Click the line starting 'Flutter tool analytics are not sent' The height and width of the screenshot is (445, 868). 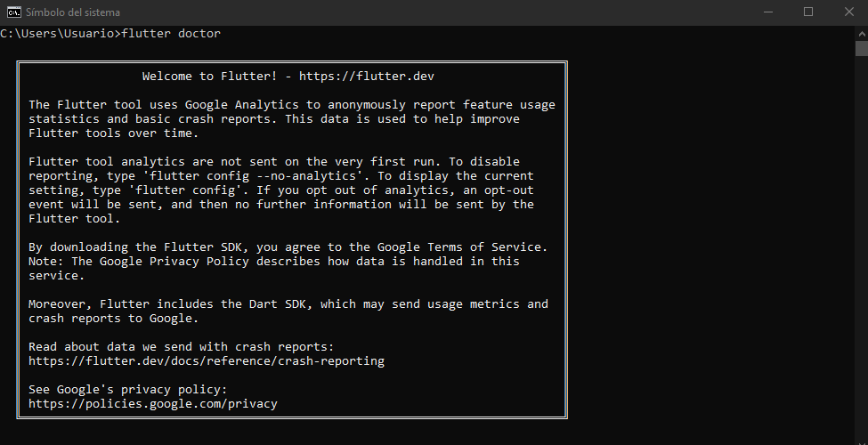click(x=274, y=162)
